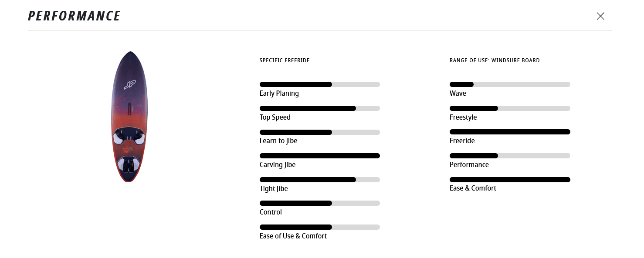Screen dimensions: 644x258
Task: Click the Freeride label text
Action: 462,141
